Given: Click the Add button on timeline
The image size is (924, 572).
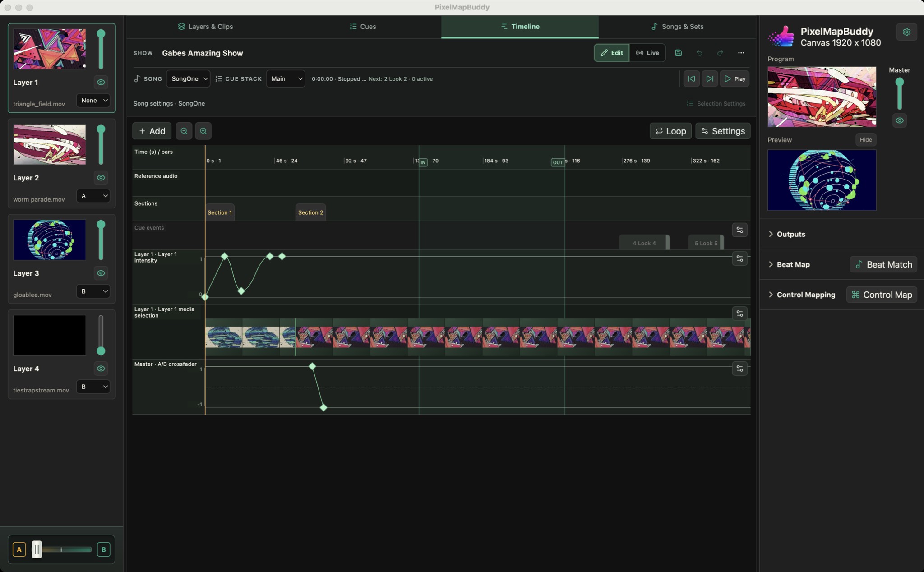Looking at the screenshot, I should (x=152, y=131).
